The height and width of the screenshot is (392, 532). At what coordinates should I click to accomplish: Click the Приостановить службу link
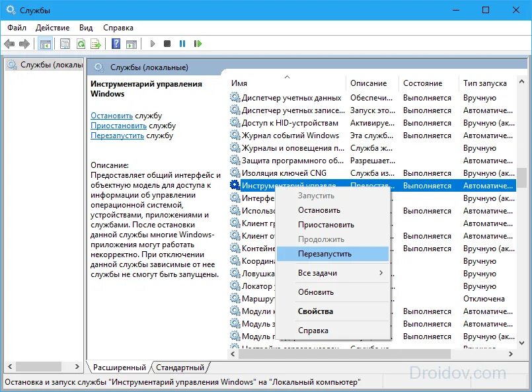click(118, 126)
